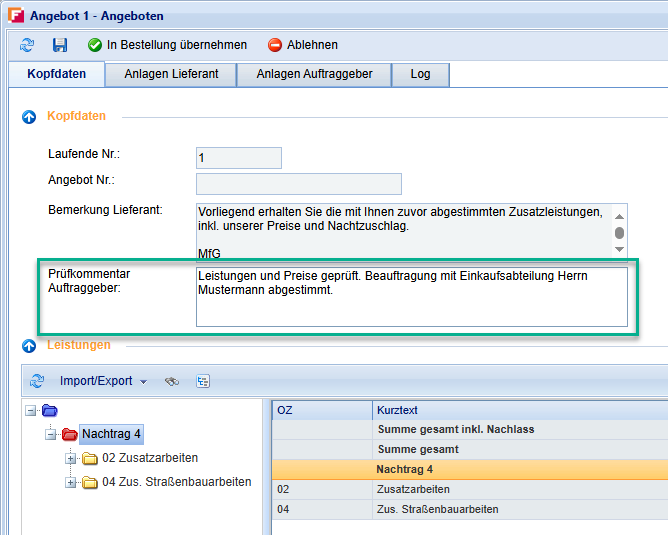Click the binoculars search icon in Leistungen toolbar
668x535 pixels.
pos(172,381)
